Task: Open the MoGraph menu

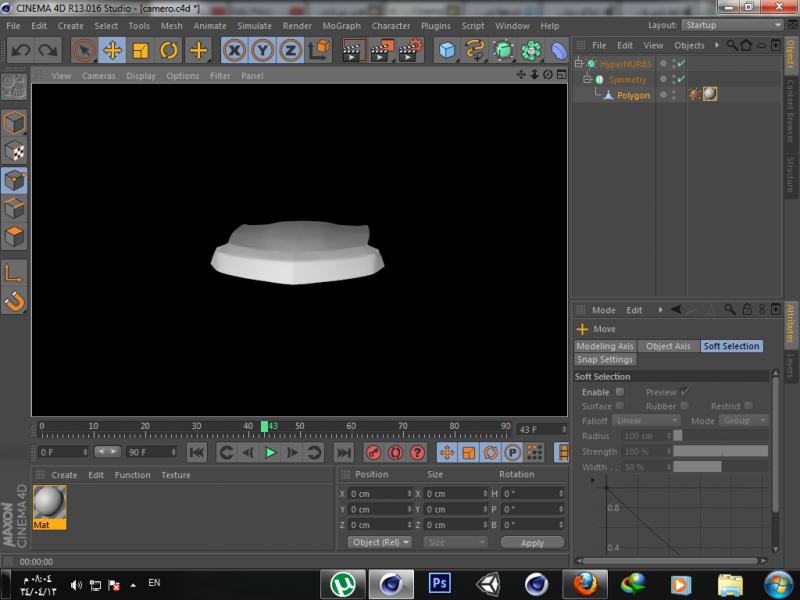Action: (x=341, y=26)
